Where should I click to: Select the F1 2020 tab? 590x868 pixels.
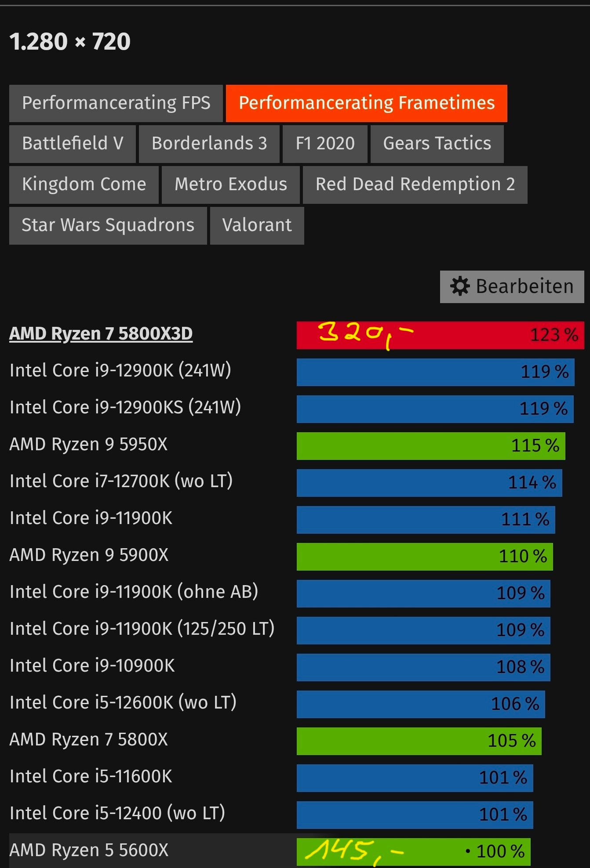coord(325,144)
